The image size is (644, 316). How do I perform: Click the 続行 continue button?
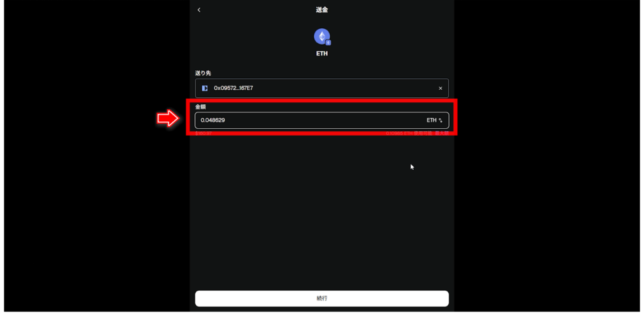click(321, 298)
